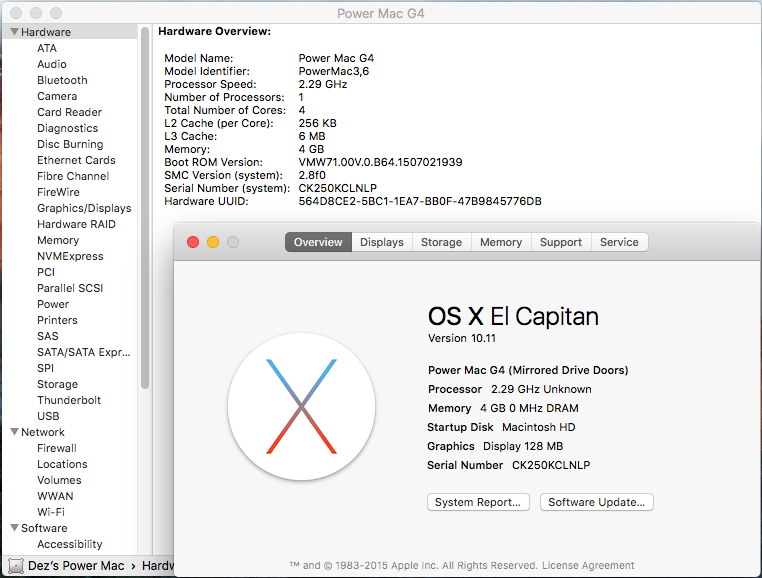This screenshot has height=578, width=762.
Task: Select SAS in the sidebar
Action: [48, 337]
